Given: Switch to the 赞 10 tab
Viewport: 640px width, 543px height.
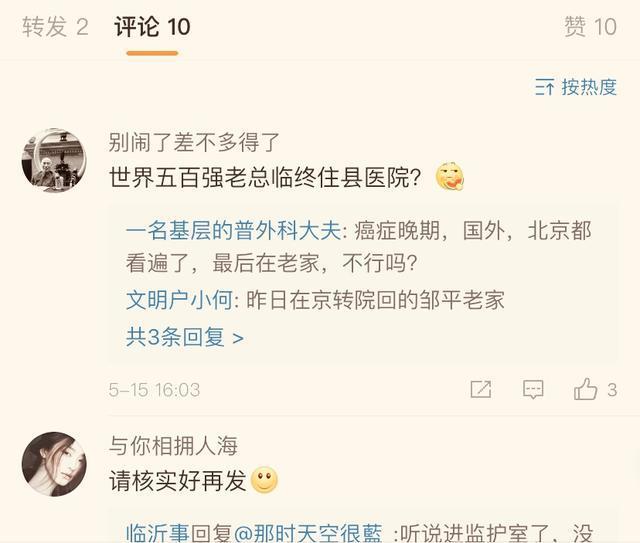Looking at the screenshot, I should click(590, 27).
